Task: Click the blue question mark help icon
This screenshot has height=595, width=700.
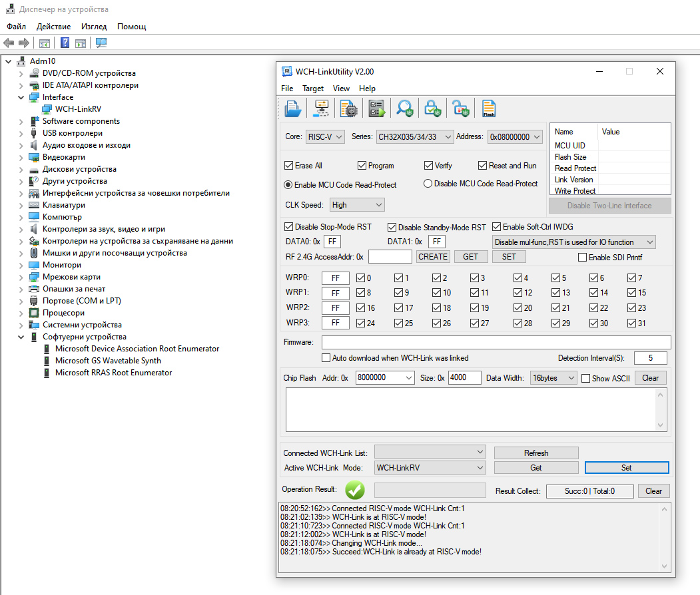Action: (65, 43)
